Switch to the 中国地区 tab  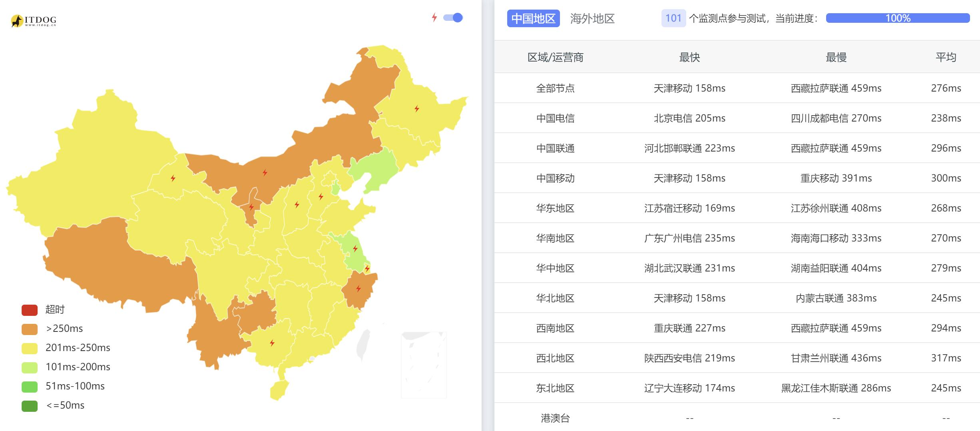click(533, 18)
